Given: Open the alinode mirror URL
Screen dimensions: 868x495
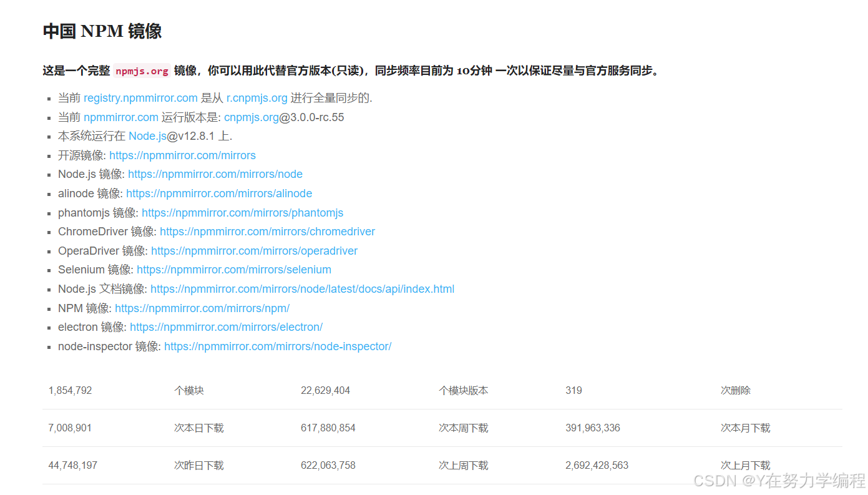Looking at the screenshot, I should pos(219,194).
